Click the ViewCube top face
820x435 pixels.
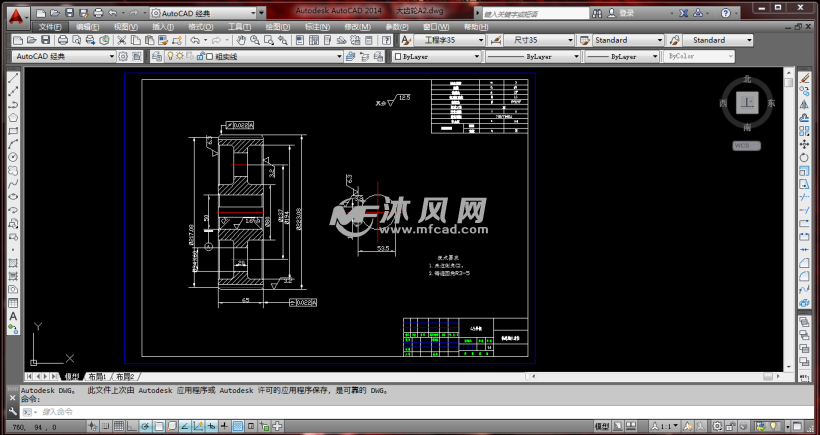[x=746, y=103]
